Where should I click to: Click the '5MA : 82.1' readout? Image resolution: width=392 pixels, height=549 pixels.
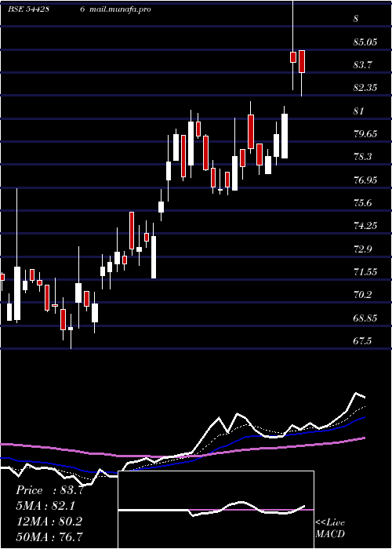45,506
